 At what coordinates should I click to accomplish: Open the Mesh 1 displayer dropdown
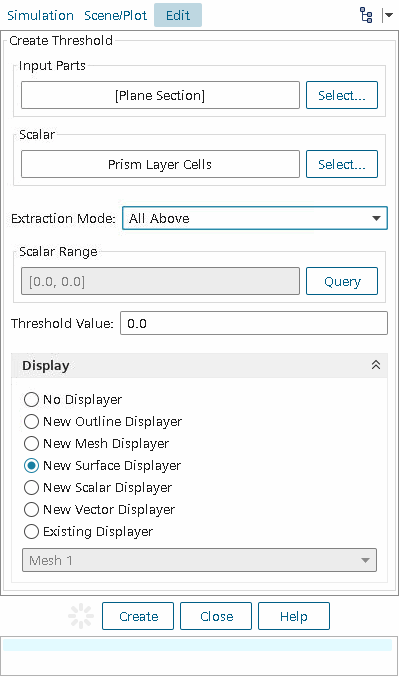point(199,560)
